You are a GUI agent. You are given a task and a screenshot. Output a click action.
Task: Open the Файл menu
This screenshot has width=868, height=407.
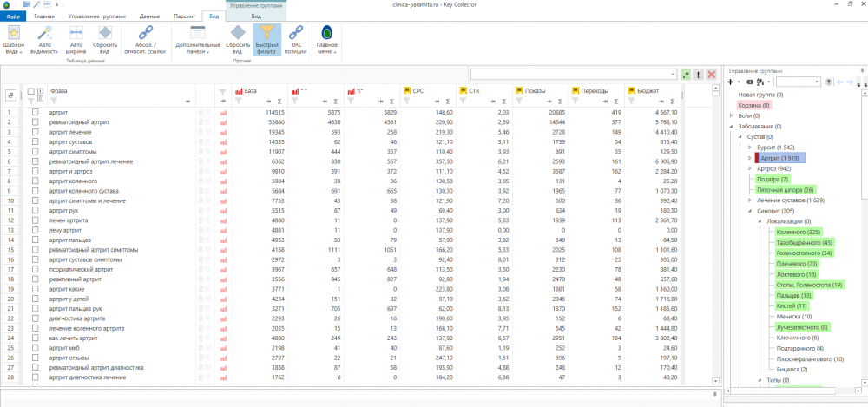tap(14, 16)
